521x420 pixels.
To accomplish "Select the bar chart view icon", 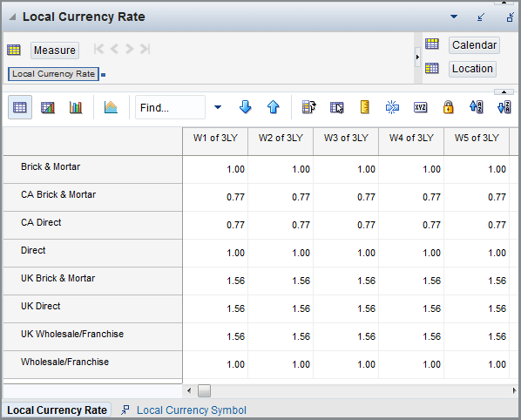I will coord(76,107).
